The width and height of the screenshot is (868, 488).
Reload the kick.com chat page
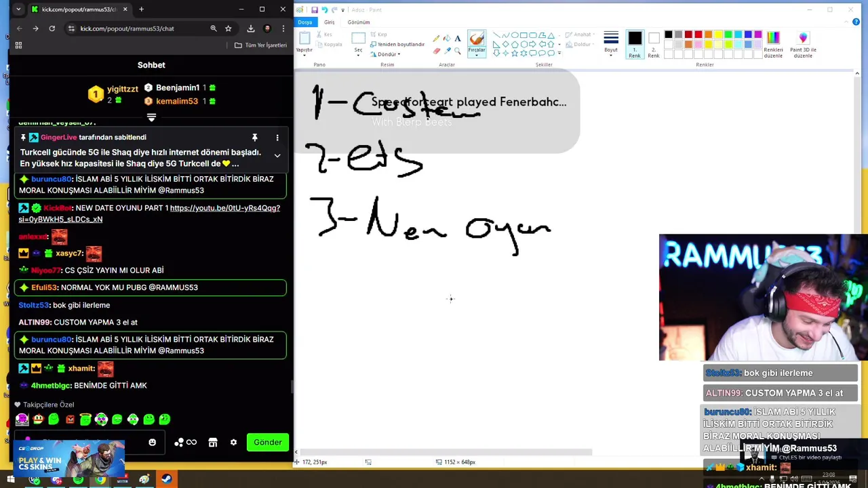point(52,28)
